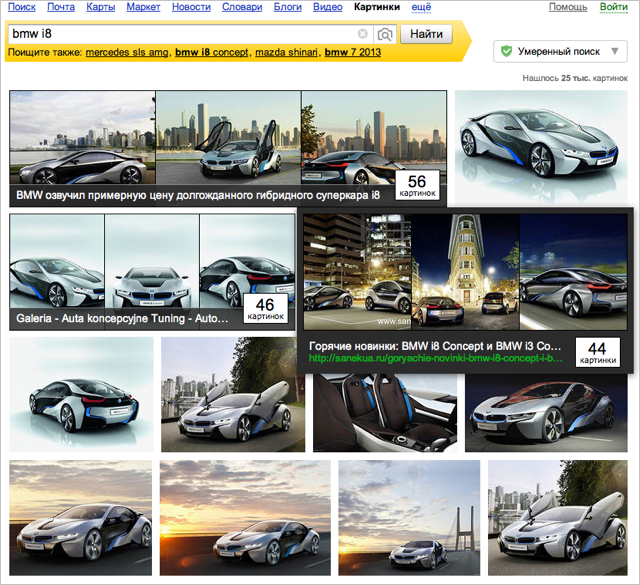The image size is (640, 585).
Task: Open Блоги section
Action: point(287,7)
